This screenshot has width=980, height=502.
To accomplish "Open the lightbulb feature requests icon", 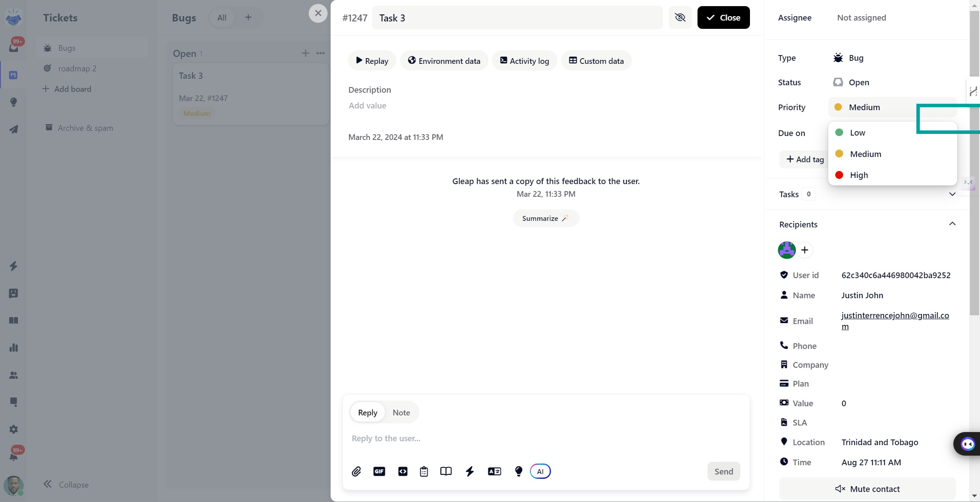I will 14,102.
